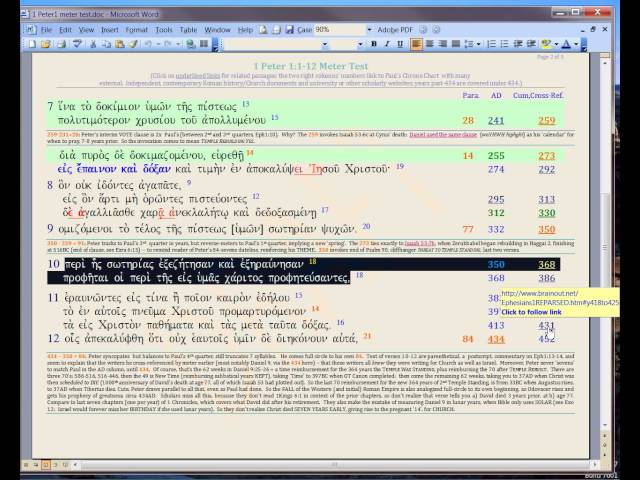
Task: Toggle numbered list formatting
Action: tap(491, 44)
